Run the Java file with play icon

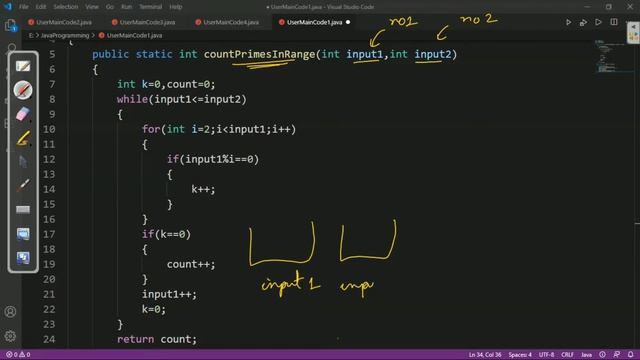pyautogui.click(x=568, y=22)
